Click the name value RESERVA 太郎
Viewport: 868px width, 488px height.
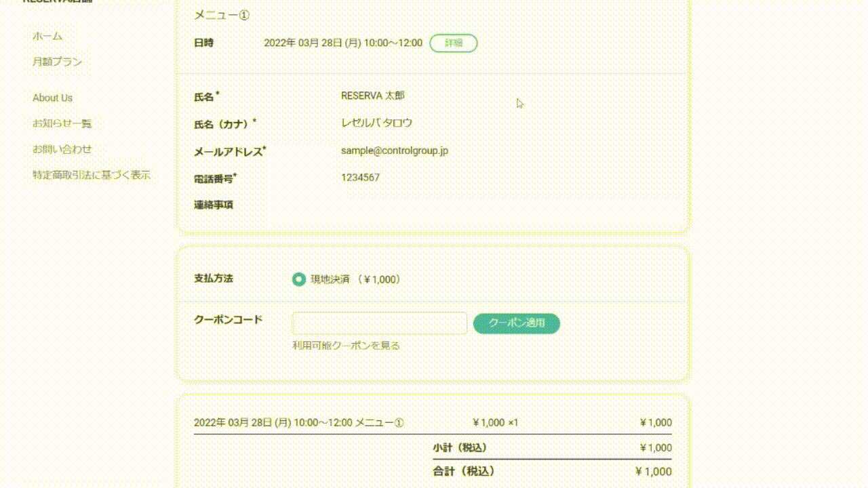[372, 96]
